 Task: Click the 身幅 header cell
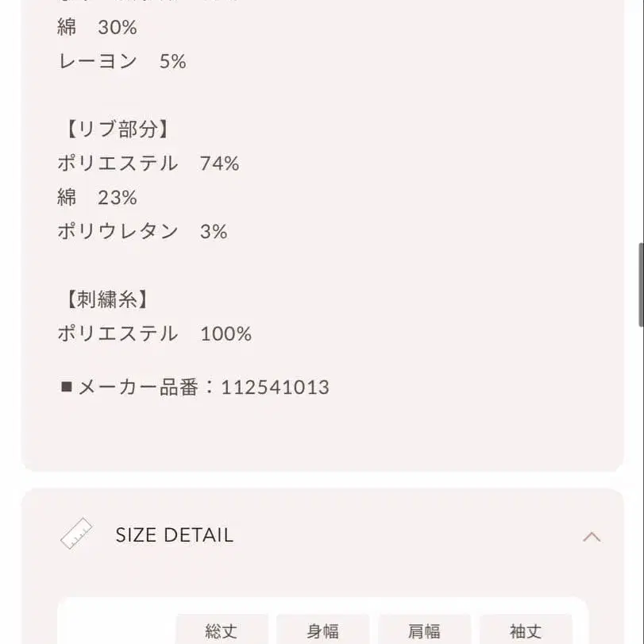[x=323, y=631]
